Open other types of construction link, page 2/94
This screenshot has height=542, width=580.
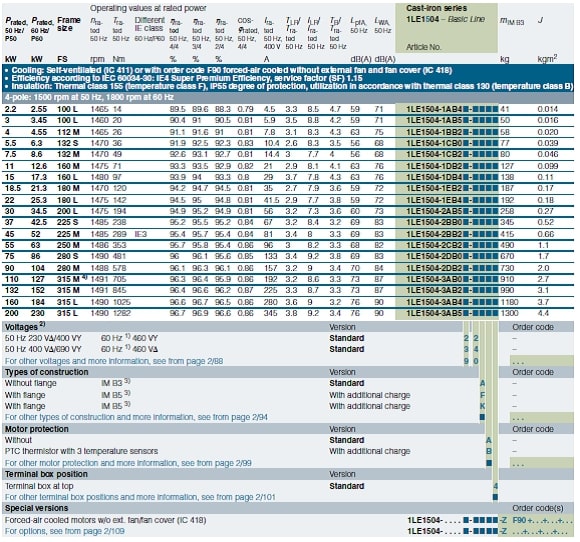click(136, 417)
